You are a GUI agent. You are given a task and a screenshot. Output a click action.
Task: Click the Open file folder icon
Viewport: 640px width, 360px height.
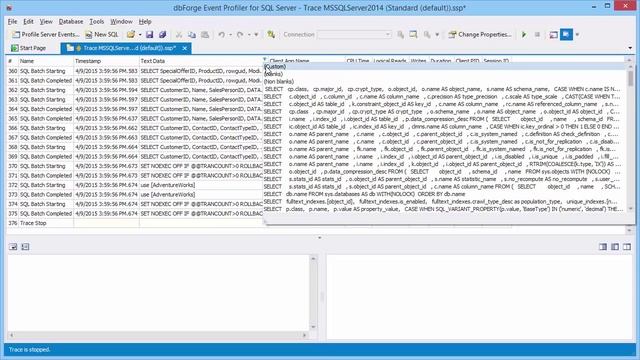[131, 35]
